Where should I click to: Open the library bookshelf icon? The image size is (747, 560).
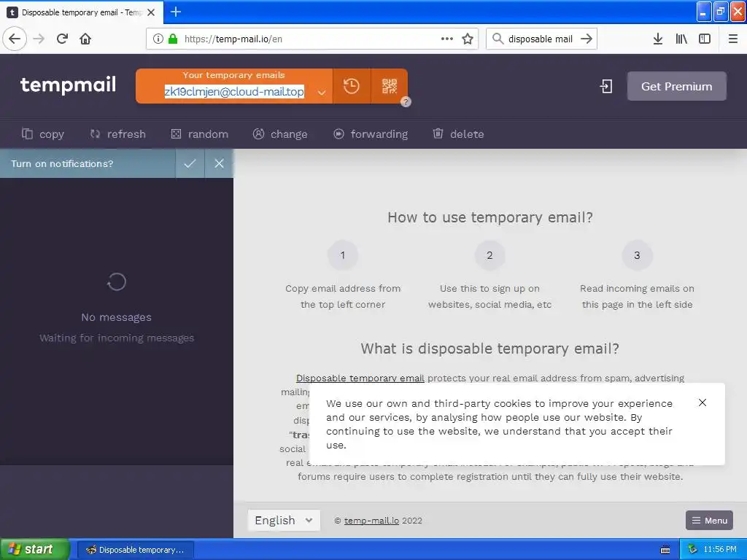(x=681, y=39)
